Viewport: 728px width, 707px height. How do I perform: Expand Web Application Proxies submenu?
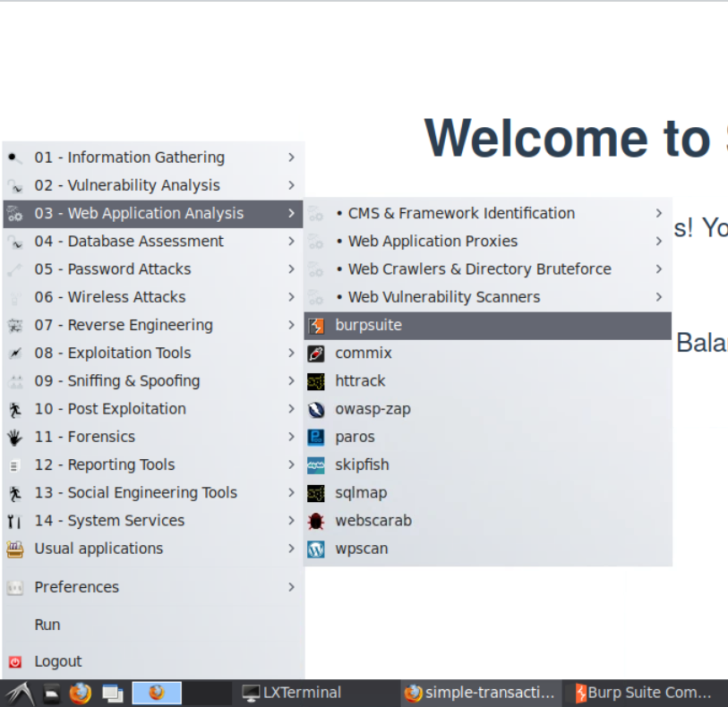(x=487, y=242)
